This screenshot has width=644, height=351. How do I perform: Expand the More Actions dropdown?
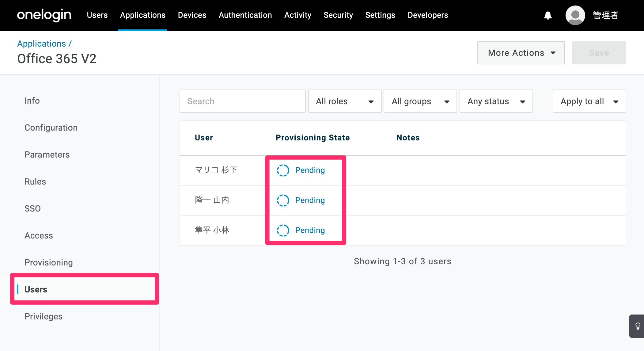pyautogui.click(x=521, y=53)
